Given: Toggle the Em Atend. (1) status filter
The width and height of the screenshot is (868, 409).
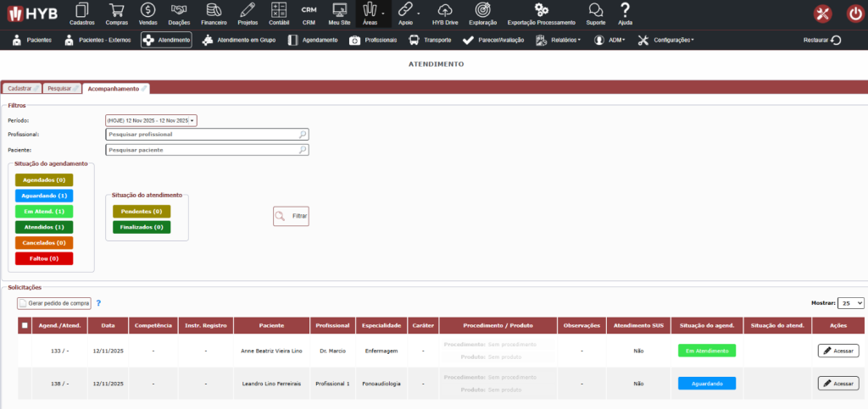Looking at the screenshot, I should 44,211.
